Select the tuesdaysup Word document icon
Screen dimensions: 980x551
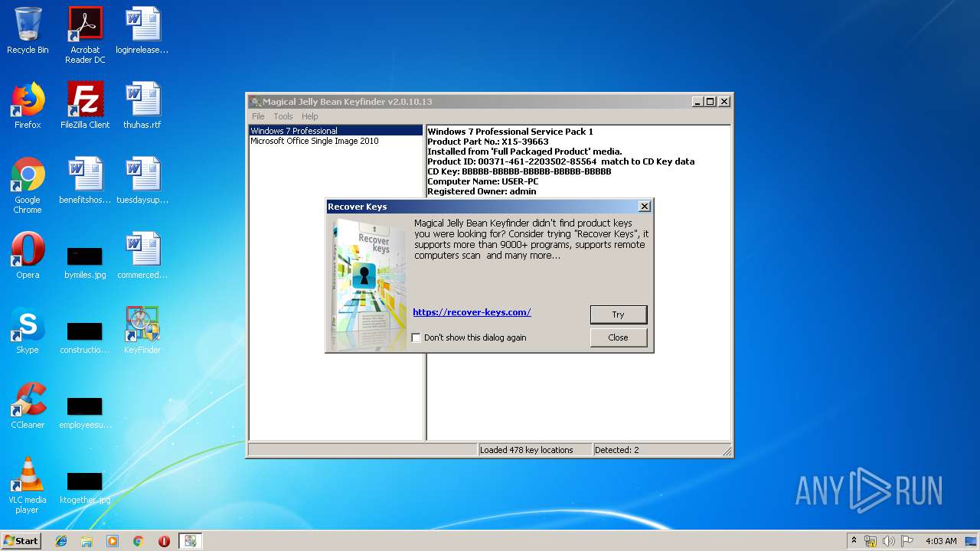click(x=142, y=181)
